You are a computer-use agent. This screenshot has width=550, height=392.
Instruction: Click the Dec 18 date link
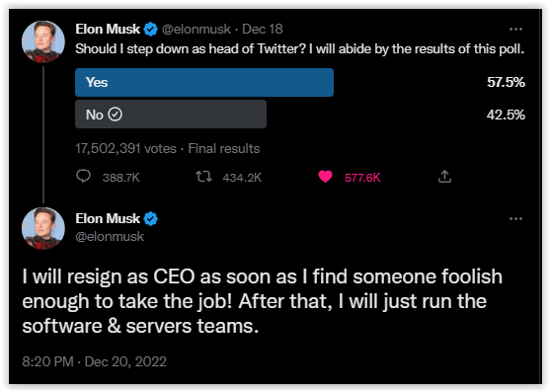click(263, 29)
